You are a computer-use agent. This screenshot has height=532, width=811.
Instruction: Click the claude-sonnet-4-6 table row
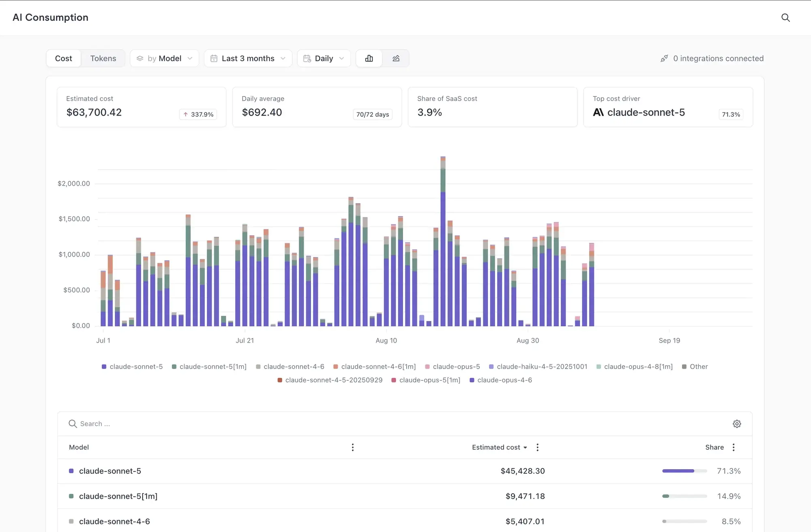[x=405, y=521]
